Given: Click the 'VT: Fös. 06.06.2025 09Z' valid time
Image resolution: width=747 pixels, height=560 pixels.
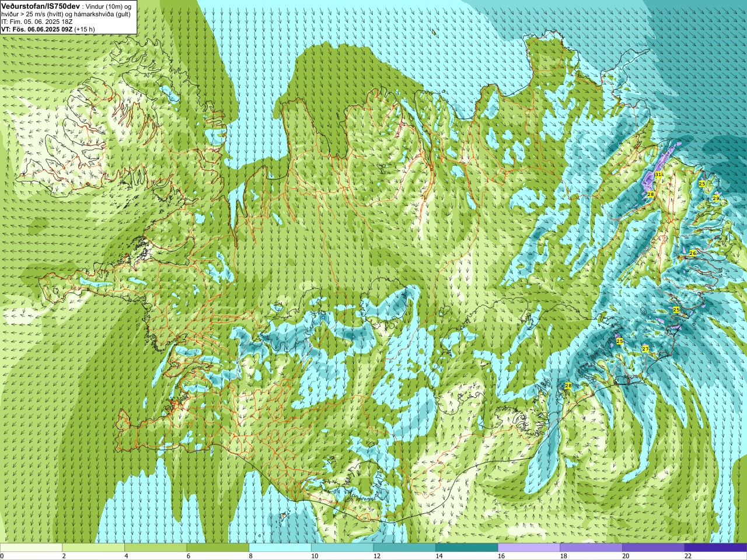Looking at the screenshot, I should (x=37, y=29).
